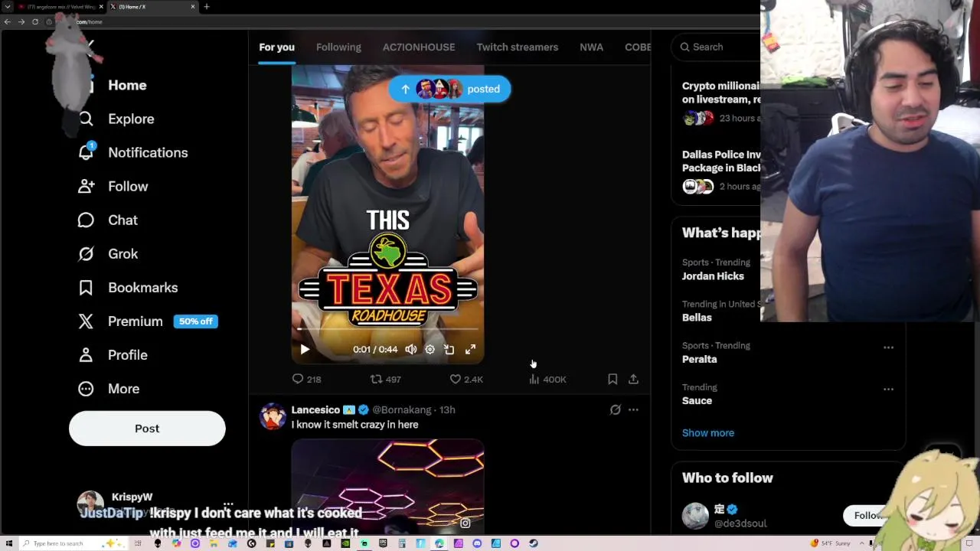980x551 pixels.
Task: Open @de3dsoul suggested profile avatar
Action: tap(695, 516)
